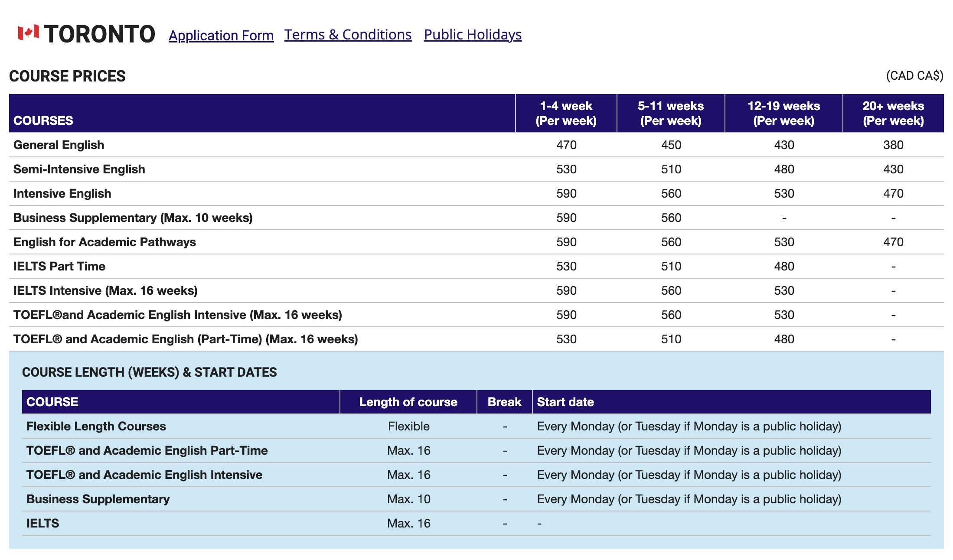Click the 5-11 weeks column header

[670, 113]
